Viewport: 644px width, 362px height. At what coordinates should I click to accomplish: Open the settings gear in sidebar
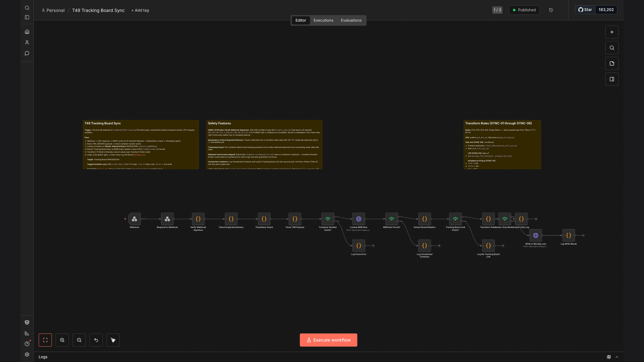click(x=27, y=355)
